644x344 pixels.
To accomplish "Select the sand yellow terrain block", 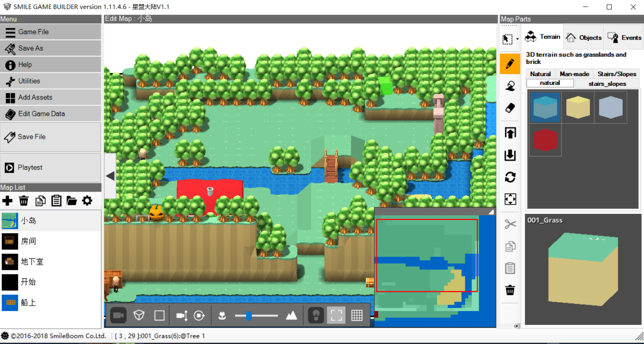I will click(578, 107).
